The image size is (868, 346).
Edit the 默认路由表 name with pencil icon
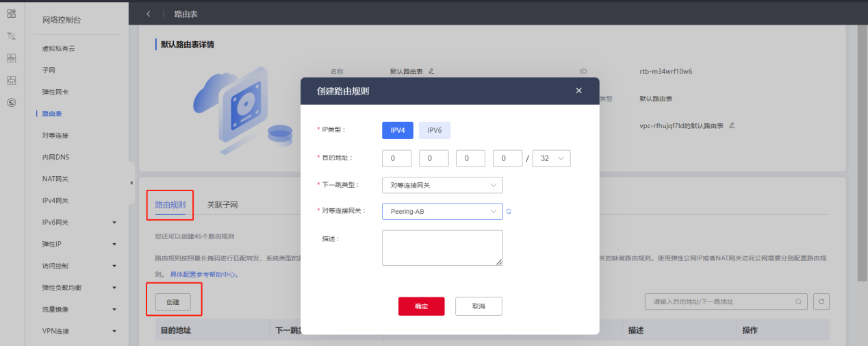431,71
